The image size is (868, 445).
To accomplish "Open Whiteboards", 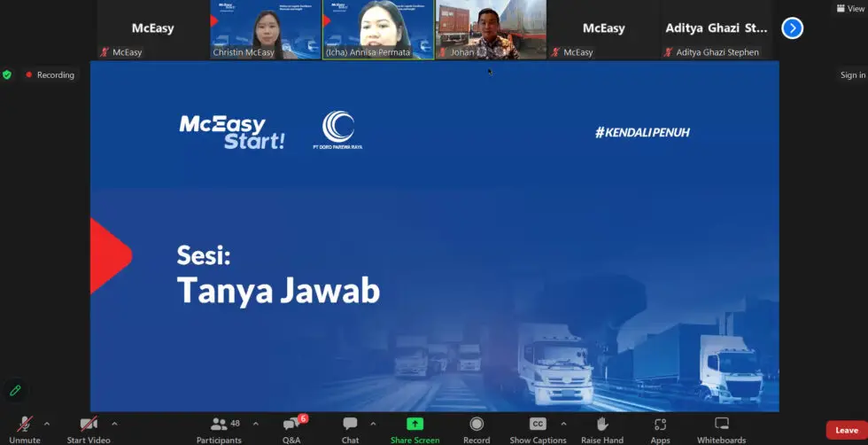I will (x=721, y=430).
